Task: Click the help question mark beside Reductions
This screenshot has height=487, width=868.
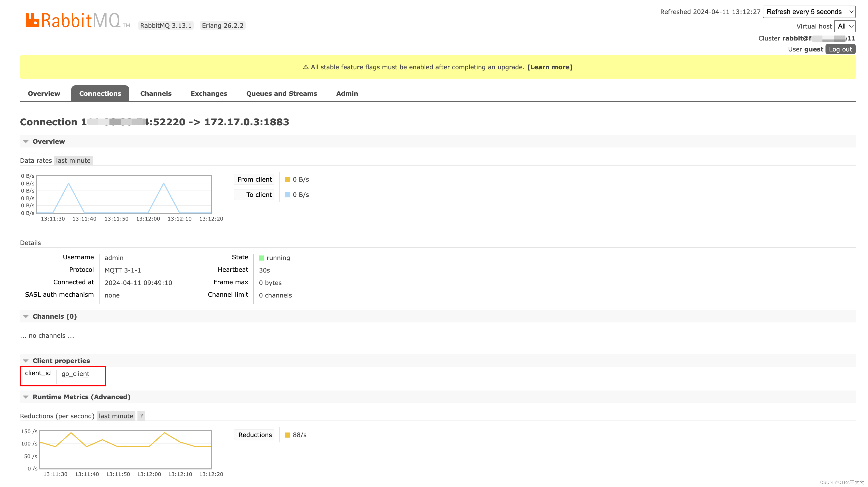Action: pyautogui.click(x=141, y=416)
